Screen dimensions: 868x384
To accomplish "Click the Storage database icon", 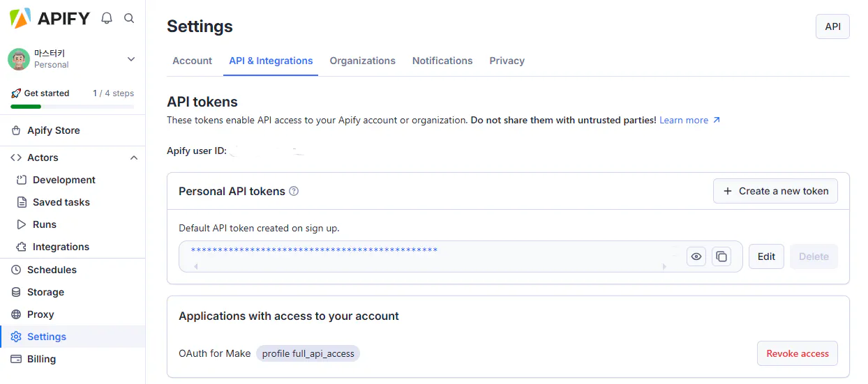I will (16, 292).
